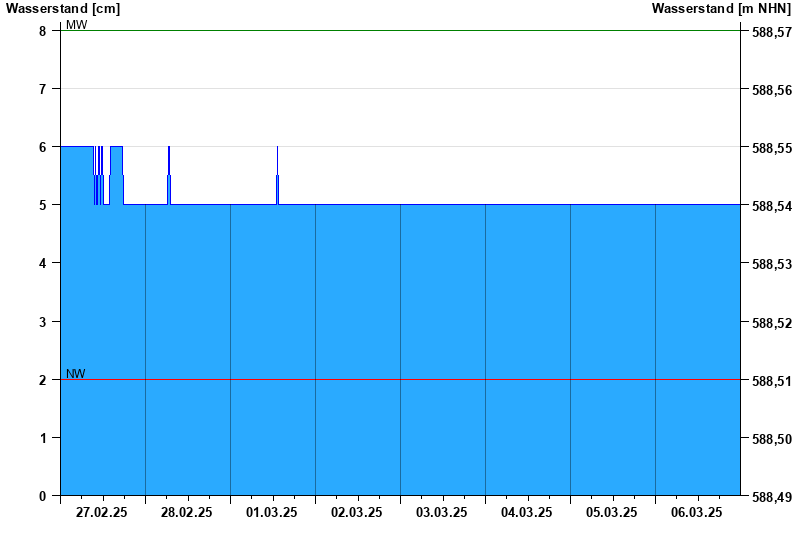Select the NW line label
This screenshot has width=800, height=550.
click(x=76, y=374)
